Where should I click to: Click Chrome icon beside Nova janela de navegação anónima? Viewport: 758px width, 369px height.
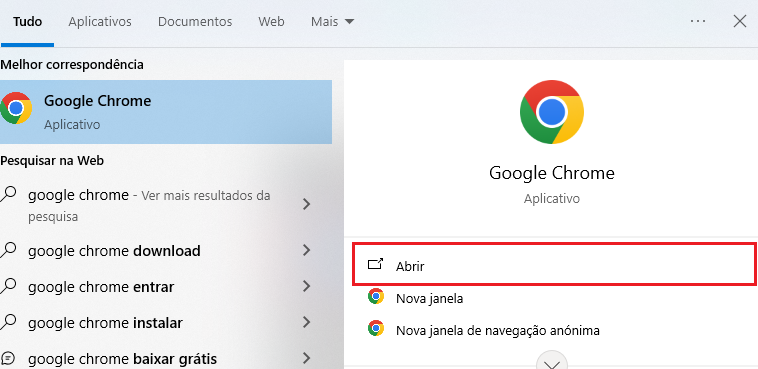[x=376, y=328]
